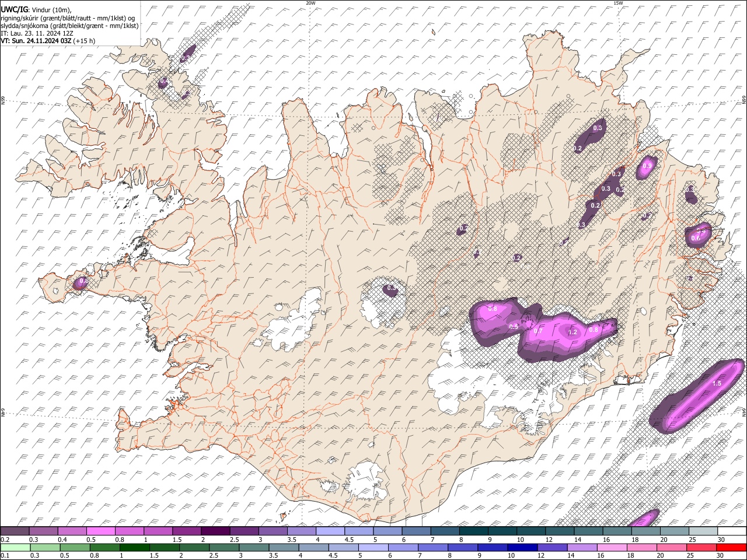This screenshot has height=560, width=747.
Task: Click the upper-row swatch labeled 0.8
Action: coord(129,531)
